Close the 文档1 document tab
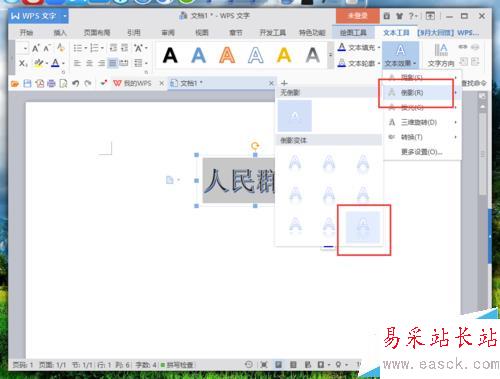Image resolution: width=500 pixels, height=379 pixels. click(x=271, y=83)
